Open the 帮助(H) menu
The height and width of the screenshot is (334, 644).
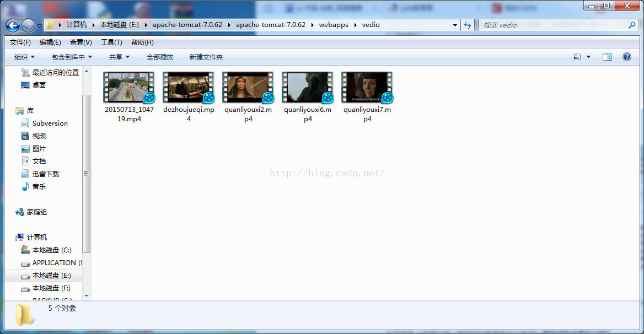pyautogui.click(x=142, y=42)
